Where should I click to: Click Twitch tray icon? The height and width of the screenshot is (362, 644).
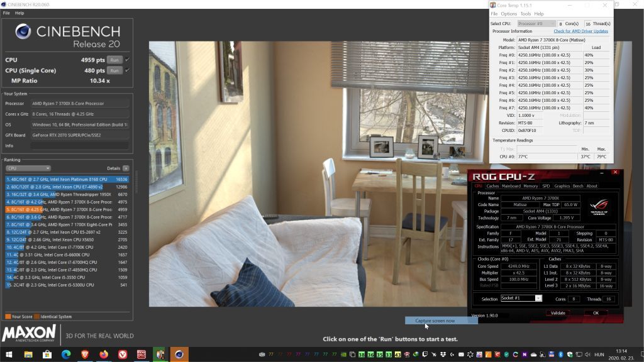coord(425,354)
